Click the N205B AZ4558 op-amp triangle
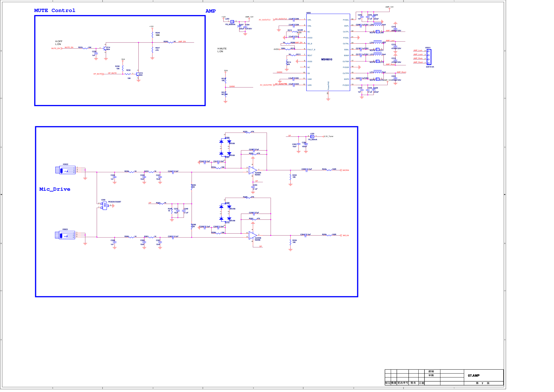 (253, 235)
